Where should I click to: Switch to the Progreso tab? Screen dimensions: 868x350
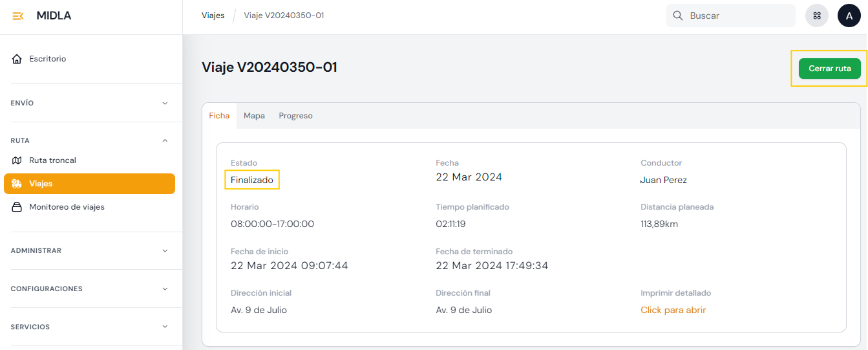(295, 116)
